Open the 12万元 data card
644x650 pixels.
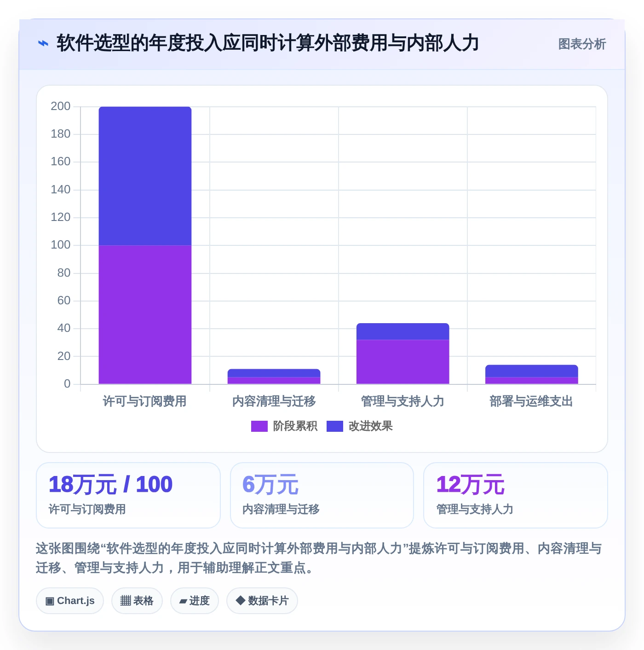pos(516,495)
